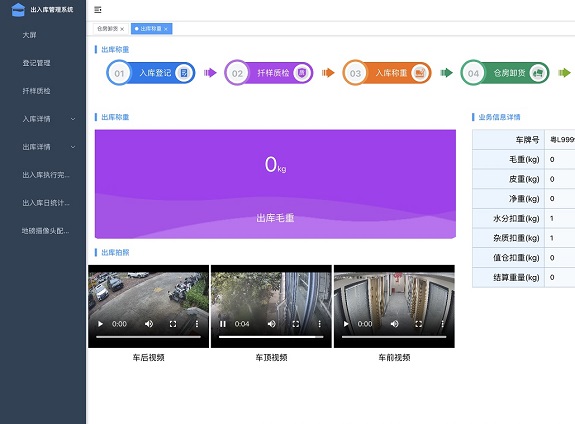The height and width of the screenshot is (424, 575).
Task: Click step 02 扦样质检 button
Action: pos(269,73)
